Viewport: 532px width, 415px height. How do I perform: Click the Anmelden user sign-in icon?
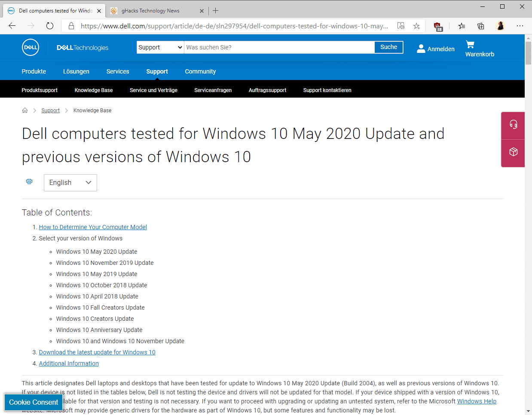(421, 49)
